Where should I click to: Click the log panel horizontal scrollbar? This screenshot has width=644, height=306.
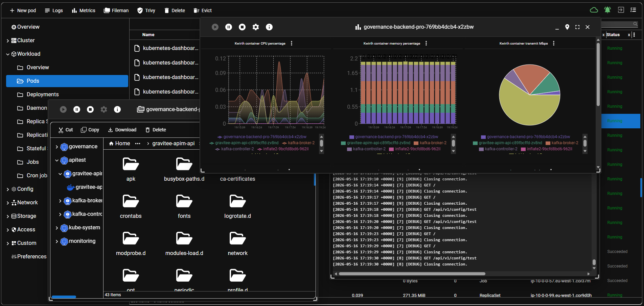point(412,274)
